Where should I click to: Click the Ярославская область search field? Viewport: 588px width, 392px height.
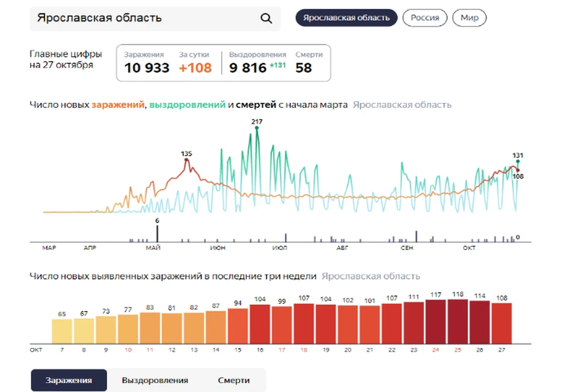[x=155, y=18]
